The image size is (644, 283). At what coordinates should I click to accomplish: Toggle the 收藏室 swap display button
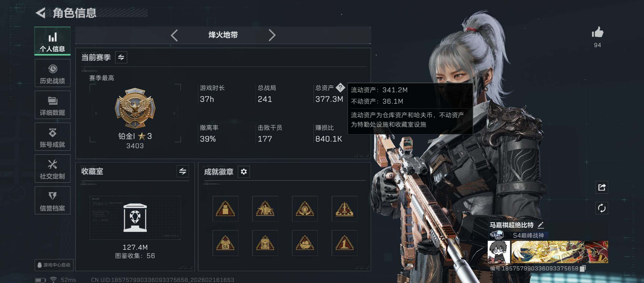tap(183, 171)
